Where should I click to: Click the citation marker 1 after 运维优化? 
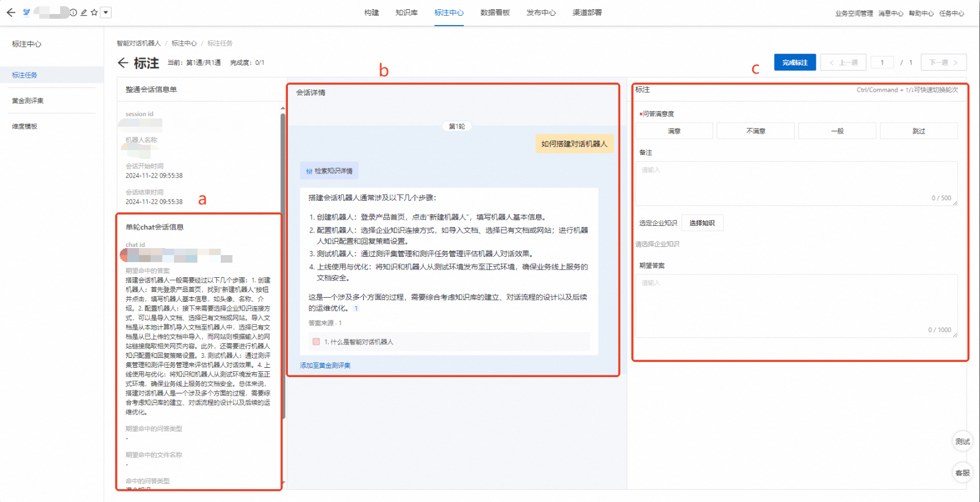(356, 308)
